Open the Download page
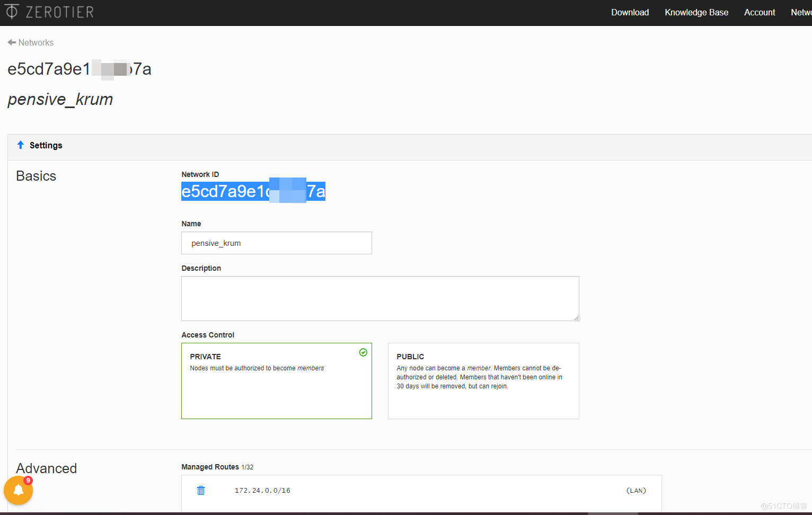This screenshot has width=812, height=515. tap(630, 12)
